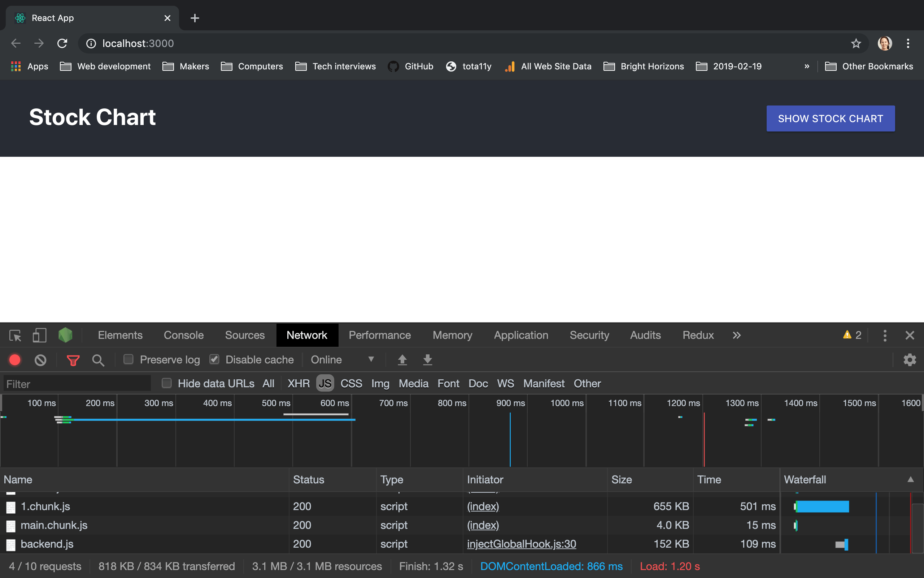Open the Makers bookmarks folder

[x=186, y=66]
